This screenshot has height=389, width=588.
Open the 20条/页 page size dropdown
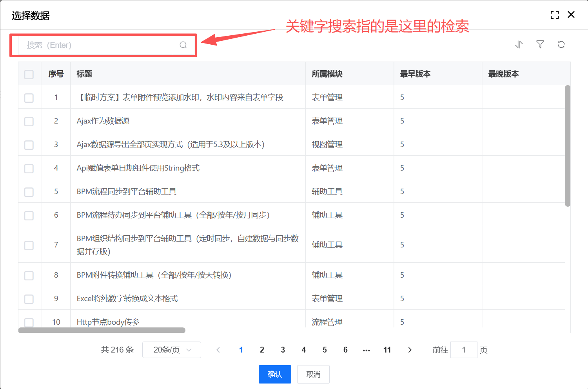[x=172, y=350]
